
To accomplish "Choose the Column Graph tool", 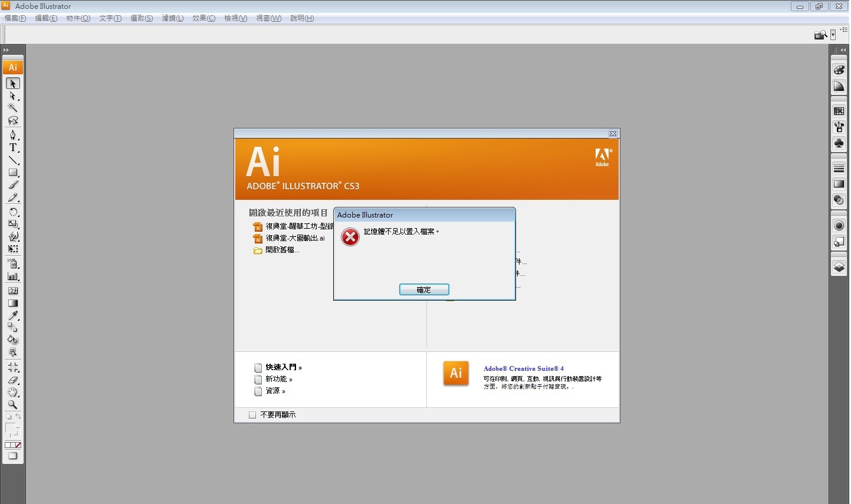I will [x=13, y=276].
